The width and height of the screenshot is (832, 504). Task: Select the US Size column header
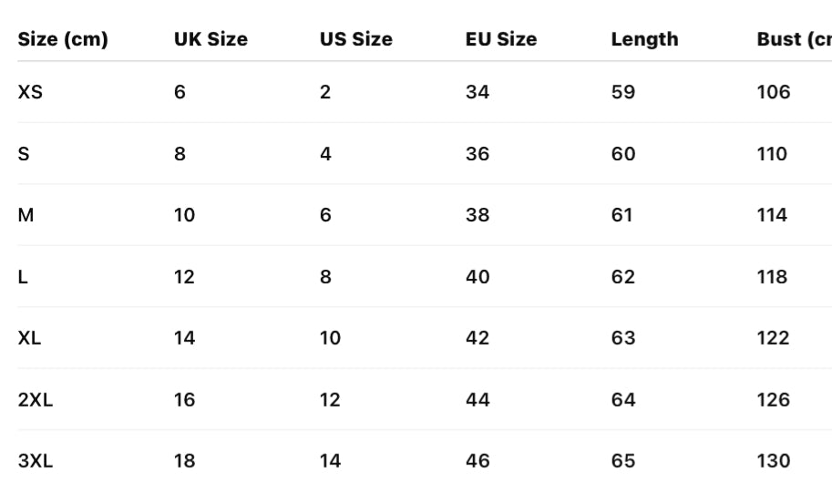356,39
